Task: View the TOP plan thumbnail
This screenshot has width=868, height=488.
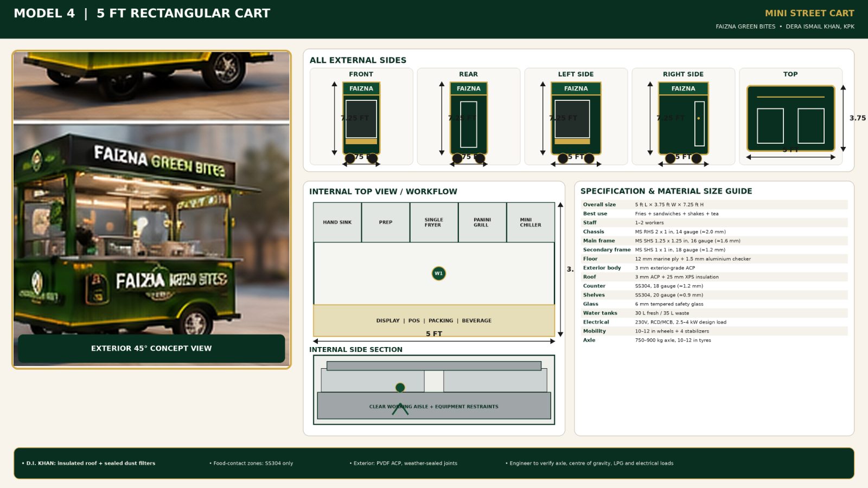Action: tap(791, 117)
